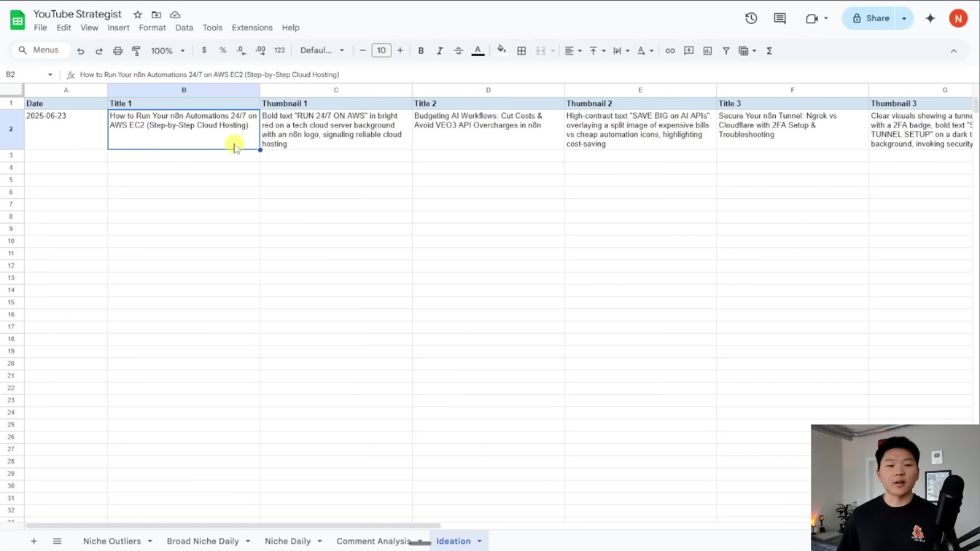Open the Default font dropdown
The width and height of the screenshot is (980, 551).
tap(322, 50)
